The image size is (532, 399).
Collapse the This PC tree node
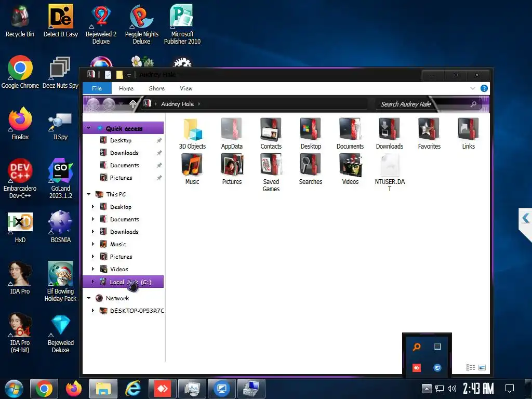pyautogui.click(x=88, y=194)
